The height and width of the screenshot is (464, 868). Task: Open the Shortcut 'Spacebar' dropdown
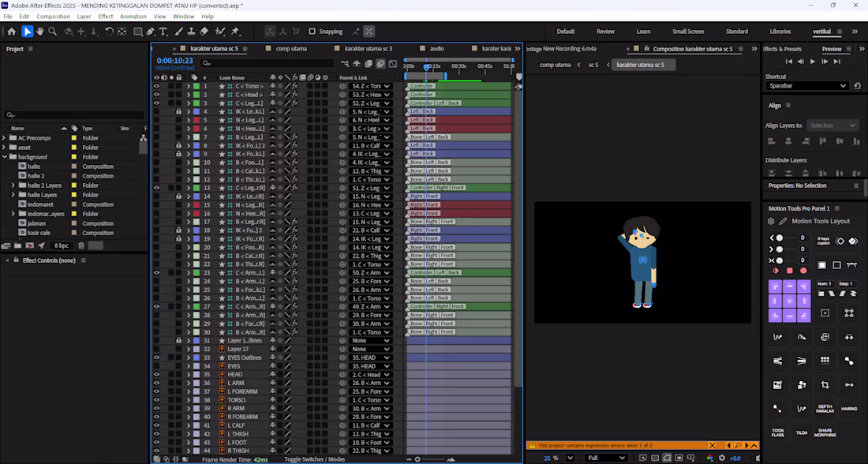pyautogui.click(x=806, y=85)
